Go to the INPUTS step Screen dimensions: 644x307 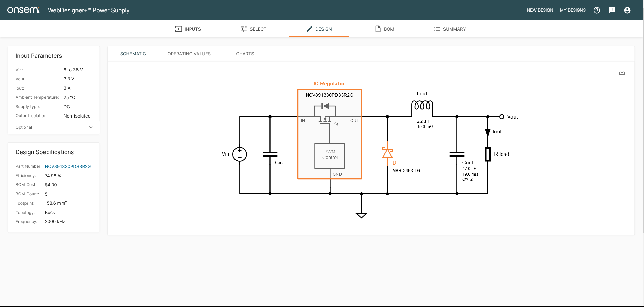pyautogui.click(x=188, y=29)
